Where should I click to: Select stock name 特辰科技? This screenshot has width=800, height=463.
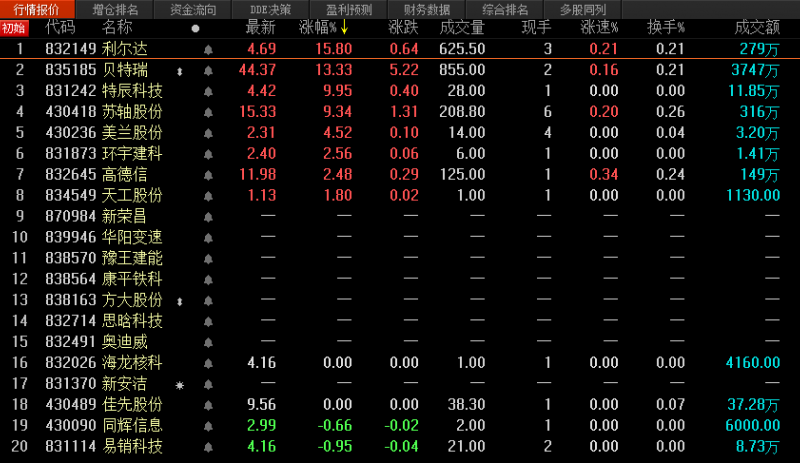pyautogui.click(x=132, y=91)
